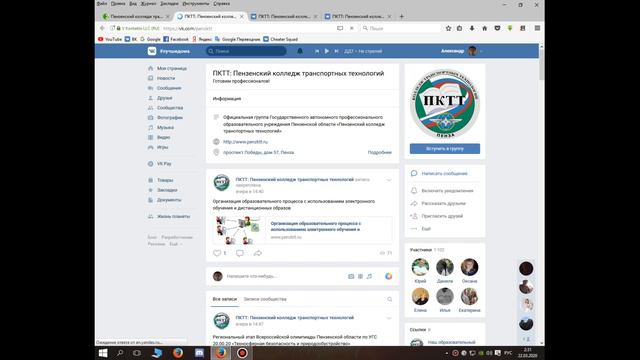Open Firefox downloads arrow icon
The width and height of the screenshot is (640, 360).
click(x=472, y=28)
